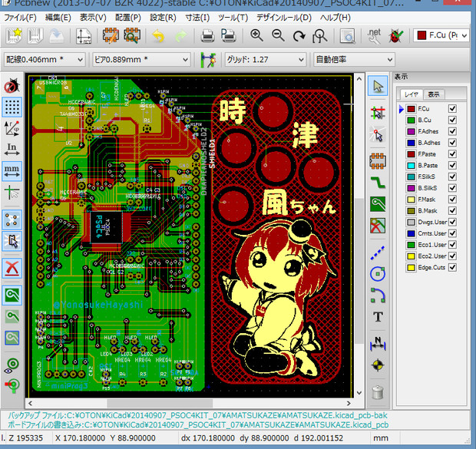Click the plot icon beside print

[228, 35]
